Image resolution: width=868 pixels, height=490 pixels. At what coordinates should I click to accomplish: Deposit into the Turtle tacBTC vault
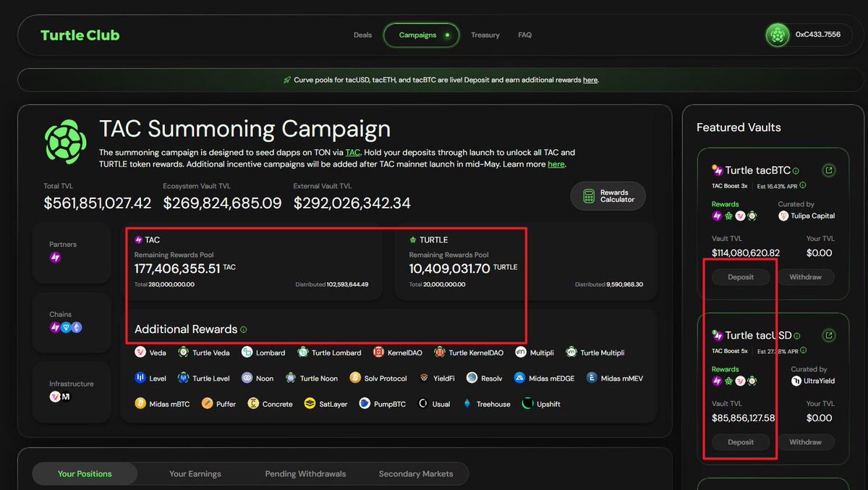click(741, 277)
